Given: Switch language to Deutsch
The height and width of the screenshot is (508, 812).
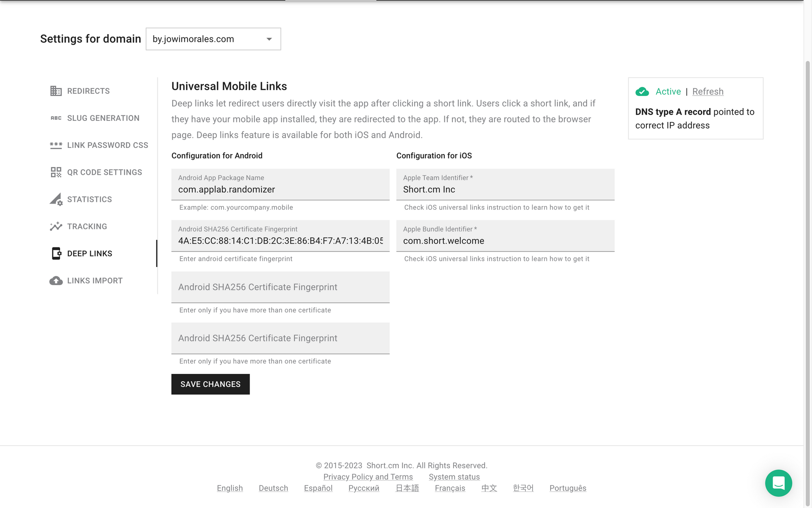Looking at the screenshot, I should tap(273, 488).
